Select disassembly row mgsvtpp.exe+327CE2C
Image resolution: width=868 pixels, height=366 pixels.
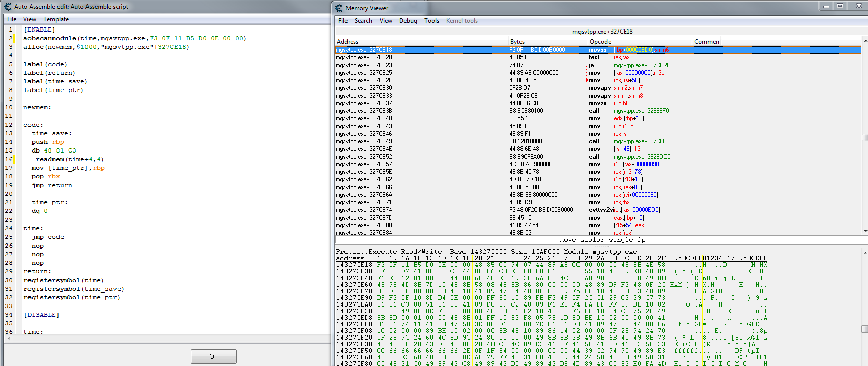598,80
